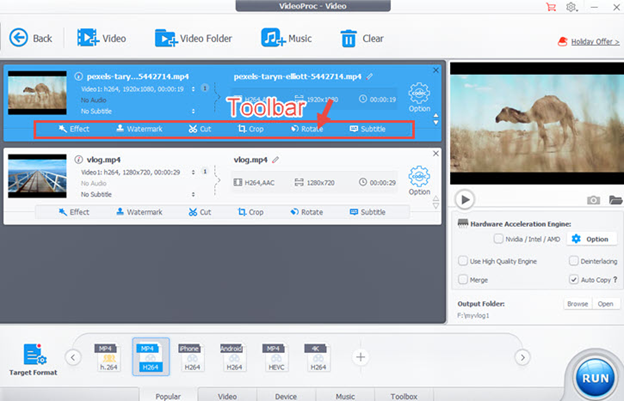Show info for vlog.mp4 source
Viewport: 624px width, 402px height.
(78, 160)
